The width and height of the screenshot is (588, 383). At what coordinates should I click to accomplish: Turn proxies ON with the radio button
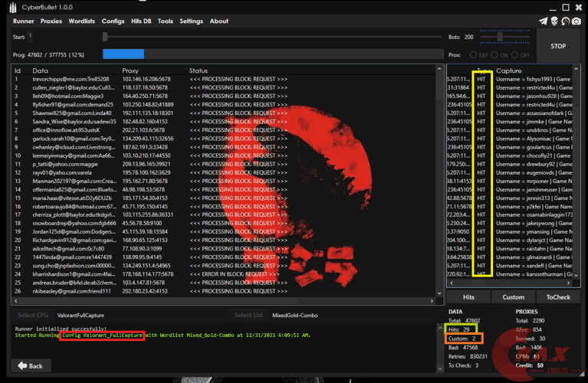click(x=494, y=55)
